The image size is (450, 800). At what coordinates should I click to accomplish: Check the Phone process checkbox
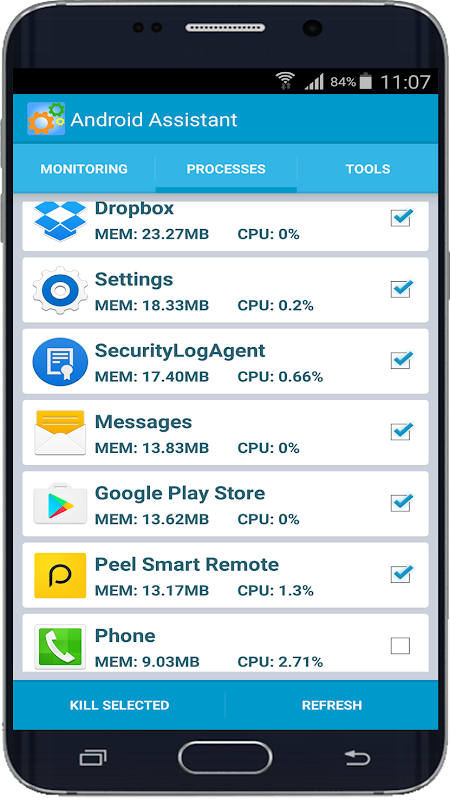(401, 645)
